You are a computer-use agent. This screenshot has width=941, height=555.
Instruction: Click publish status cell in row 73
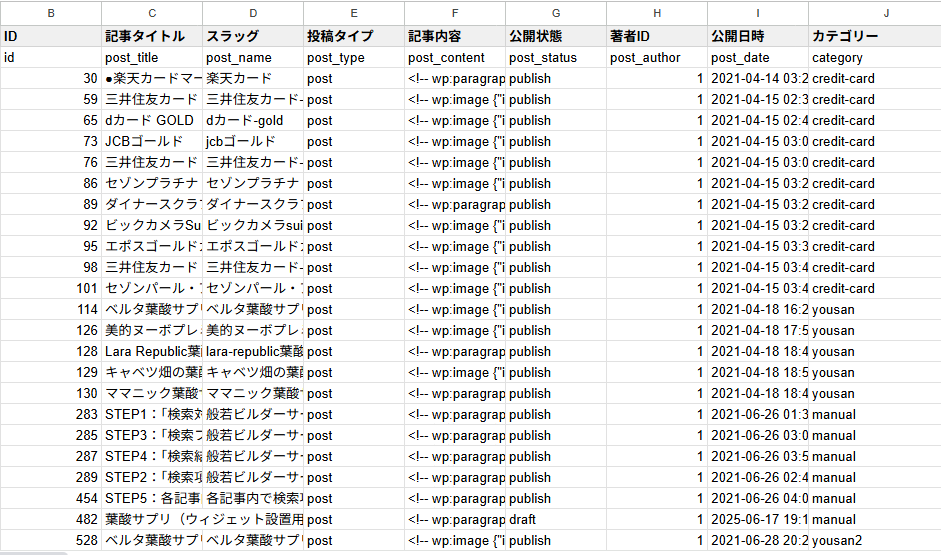click(556, 142)
